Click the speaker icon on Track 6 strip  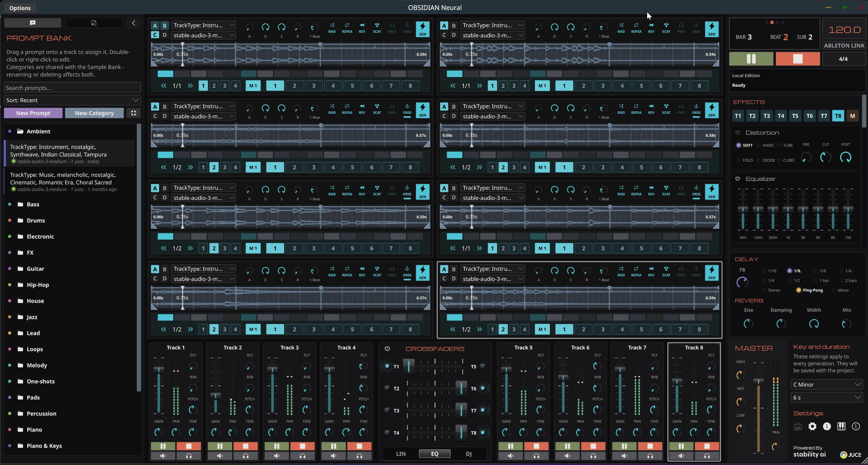click(x=568, y=456)
